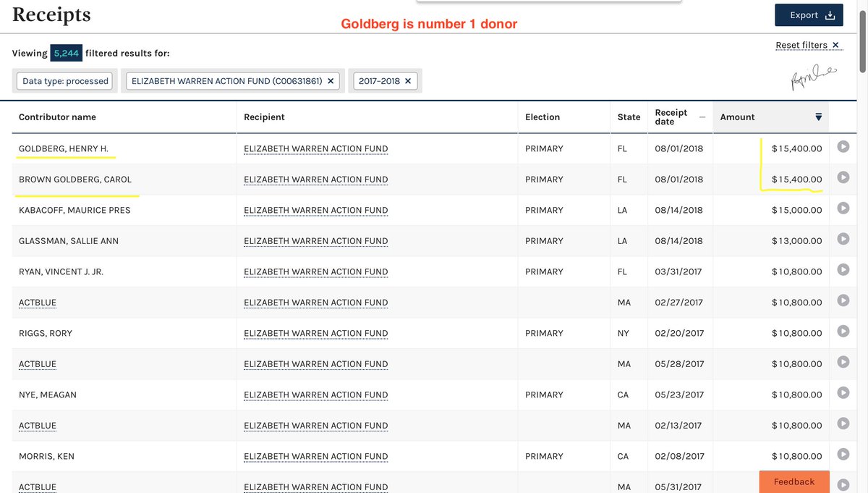The image size is (868, 493).
Task: Open GOLDBERG, HENRY H. contributor link
Action: 64,149
